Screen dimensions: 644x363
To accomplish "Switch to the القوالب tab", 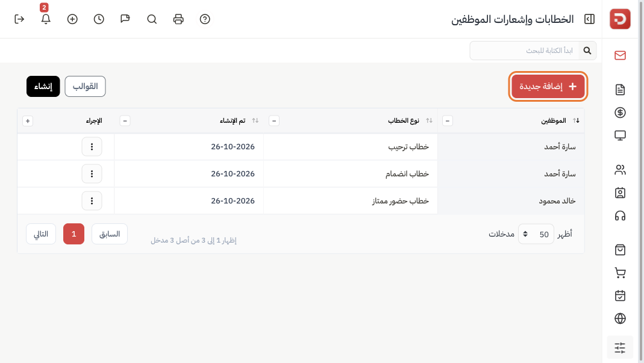I will (x=85, y=86).
